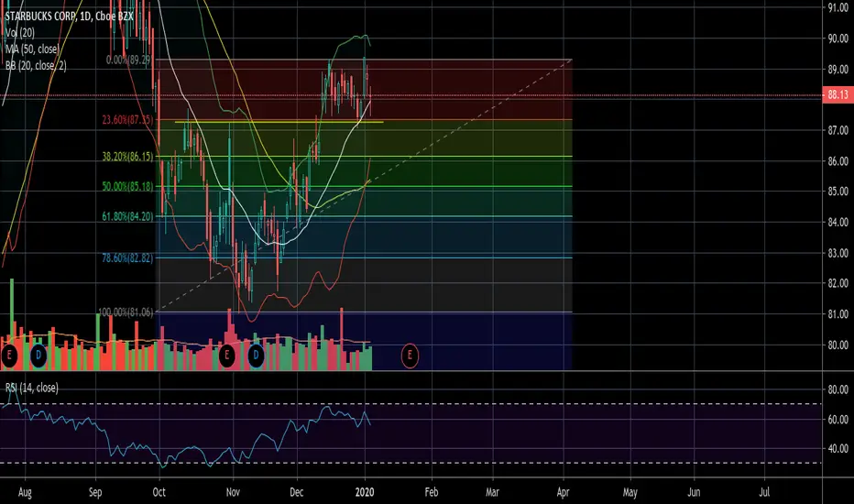Click the current price label 88.13

[x=838, y=94]
